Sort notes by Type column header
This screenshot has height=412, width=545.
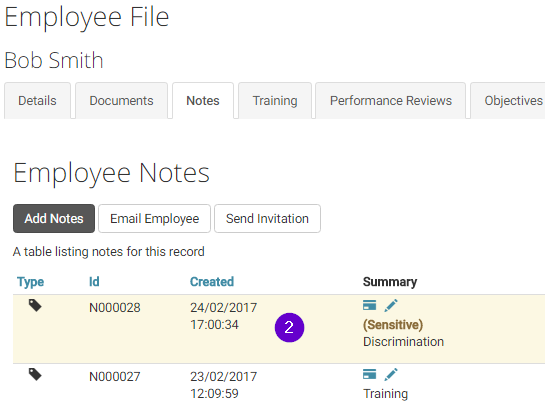click(x=31, y=282)
